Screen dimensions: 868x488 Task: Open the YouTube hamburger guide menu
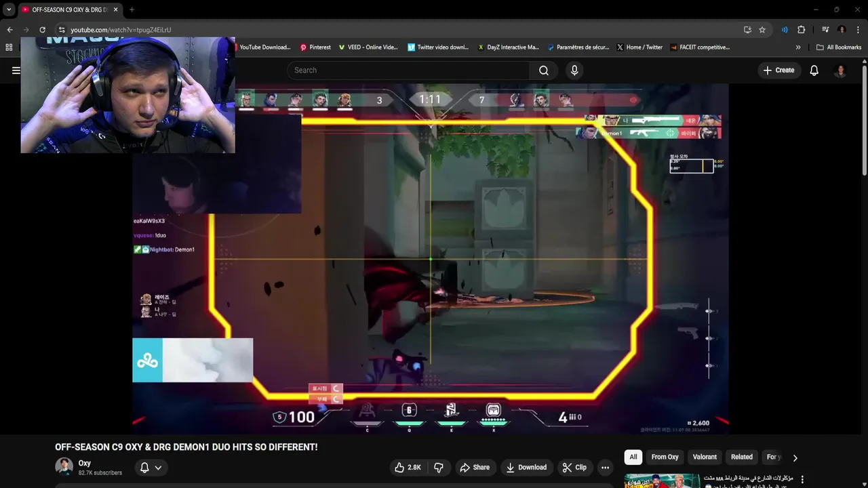click(16, 70)
